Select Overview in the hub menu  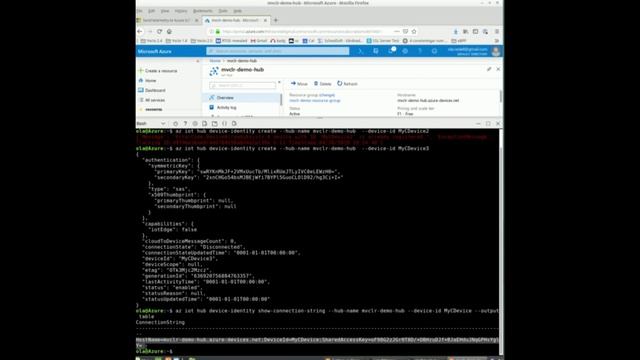(242, 98)
